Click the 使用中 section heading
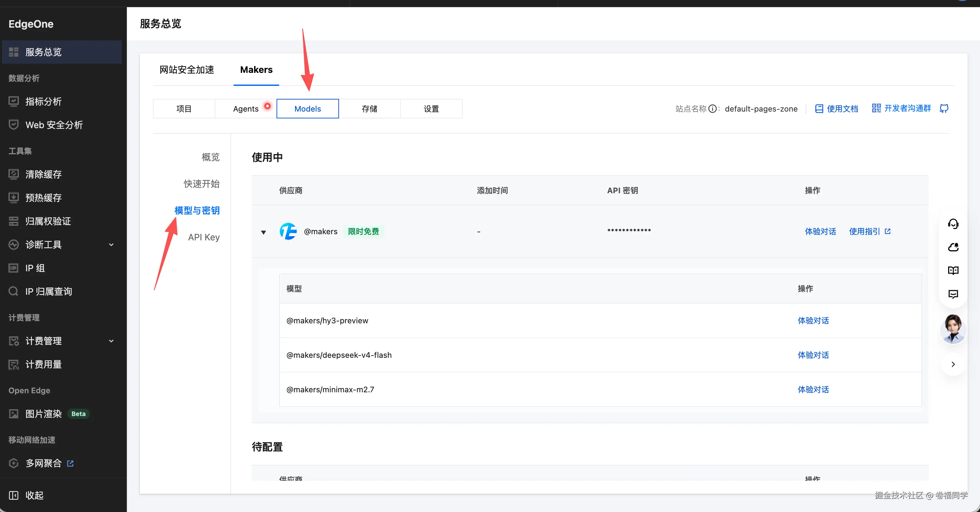The width and height of the screenshot is (980, 512). tap(267, 157)
